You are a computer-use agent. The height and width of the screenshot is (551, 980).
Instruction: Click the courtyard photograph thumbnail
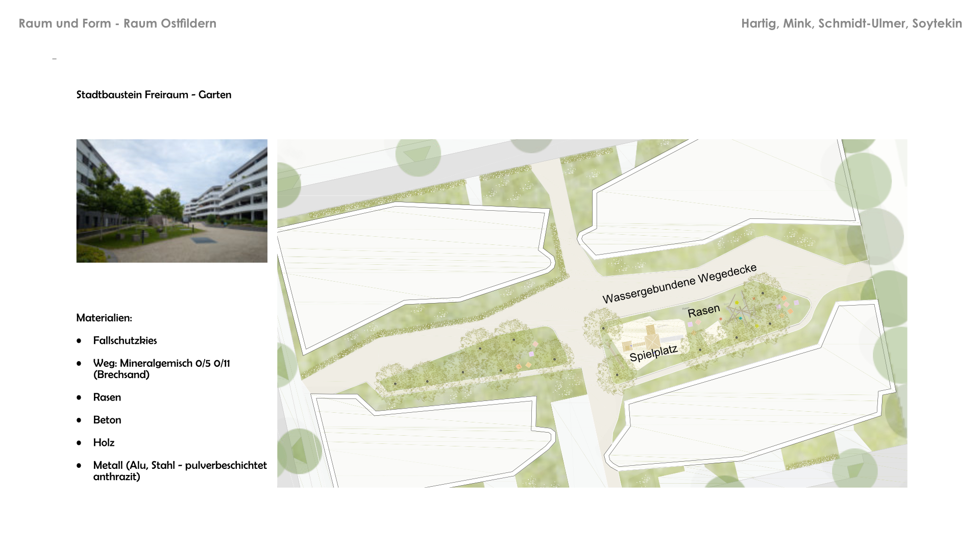click(171, 201)
